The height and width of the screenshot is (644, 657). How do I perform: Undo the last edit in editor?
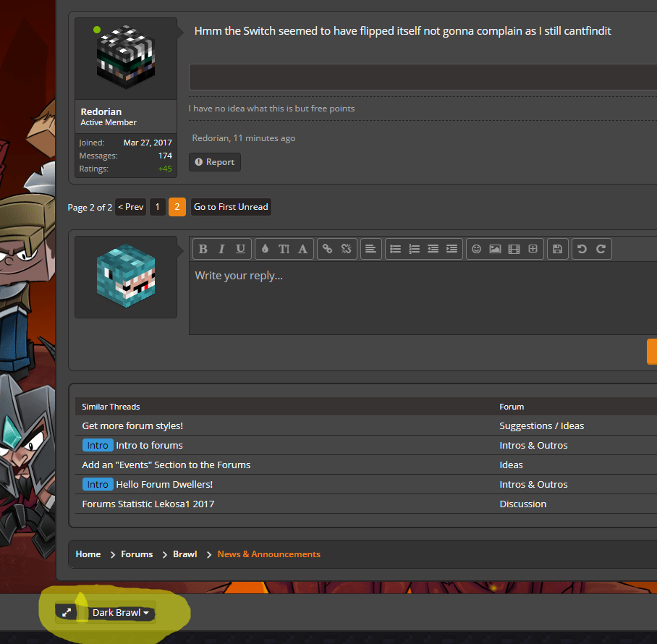click(582, 249)
